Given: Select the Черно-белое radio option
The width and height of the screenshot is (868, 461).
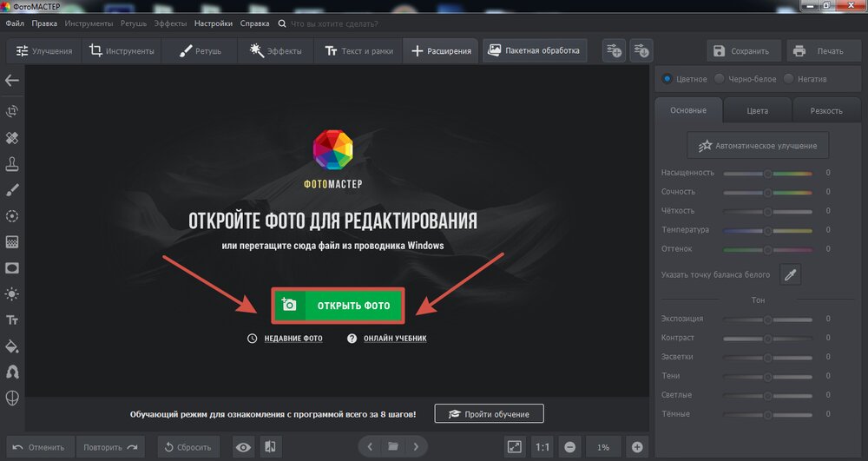Looking at the screenshot, I should [x=719, y=79].
